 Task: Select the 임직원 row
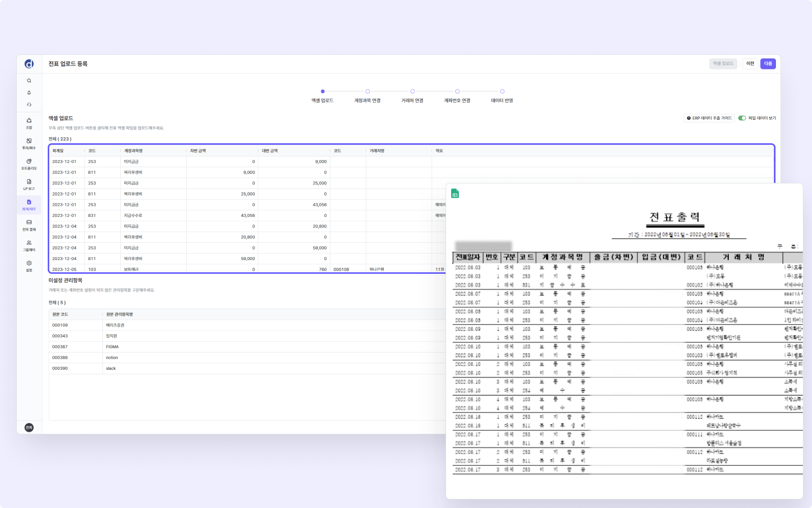(x=247, y=336)
